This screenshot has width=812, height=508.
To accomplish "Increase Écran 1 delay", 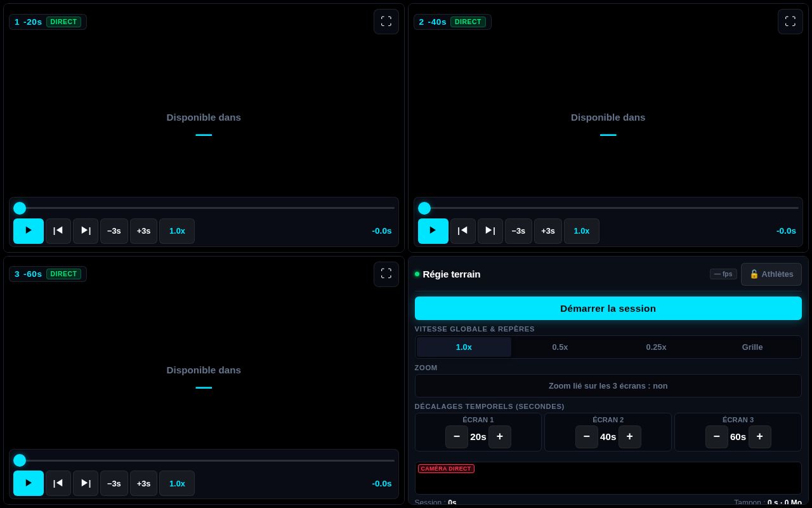I will click(x=500, y=437).
